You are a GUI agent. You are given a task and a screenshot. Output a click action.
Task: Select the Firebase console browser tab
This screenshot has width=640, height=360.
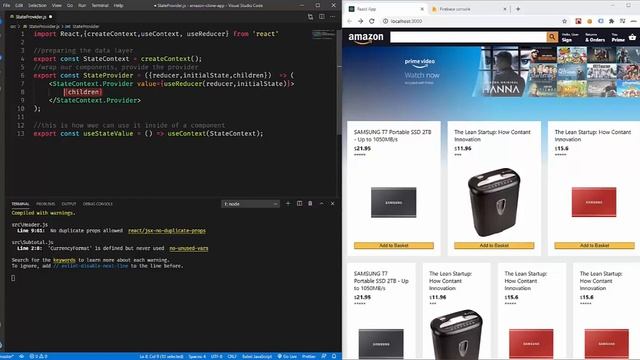coord(469,9)
